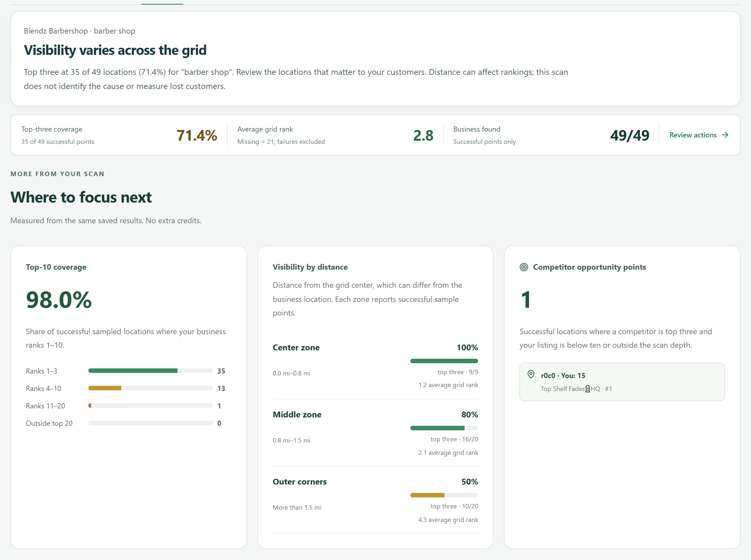Viewport: 751px width, 560px height.
Task: Click the arrow icon beside Review actions
Action: [x=725, y=135]
